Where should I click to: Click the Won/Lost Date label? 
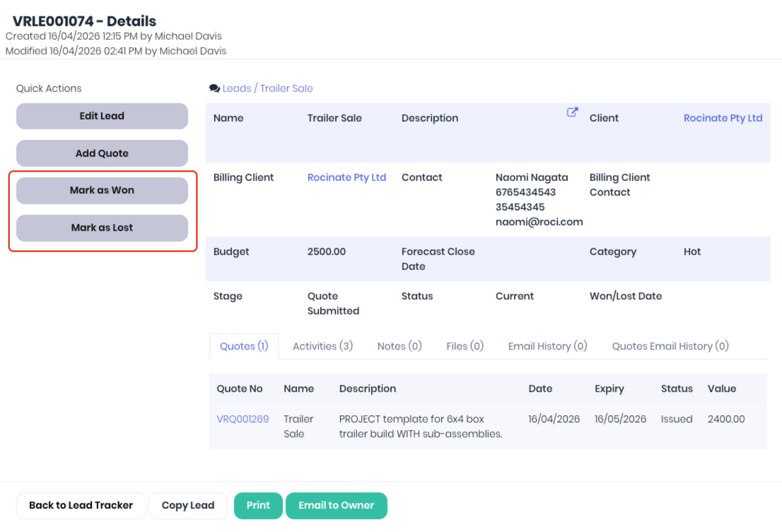pyautogui.click(x=626, y=296)
